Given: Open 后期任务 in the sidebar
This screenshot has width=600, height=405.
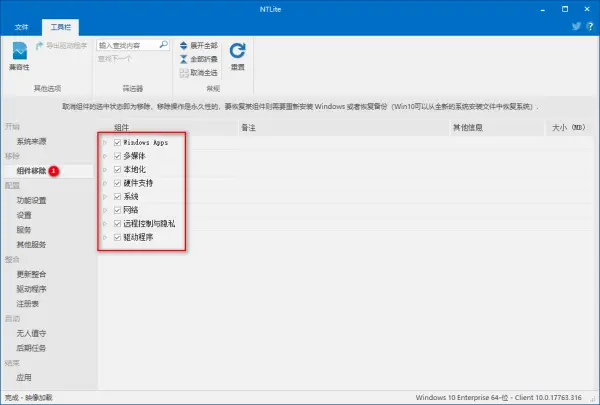Looking at the screenshot, I should tap(31, 348).
